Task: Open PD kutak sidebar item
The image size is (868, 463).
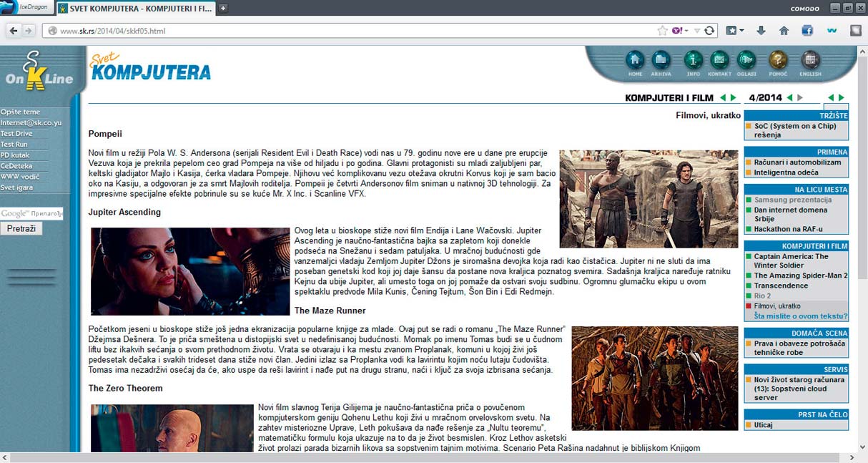Action: 15,155
